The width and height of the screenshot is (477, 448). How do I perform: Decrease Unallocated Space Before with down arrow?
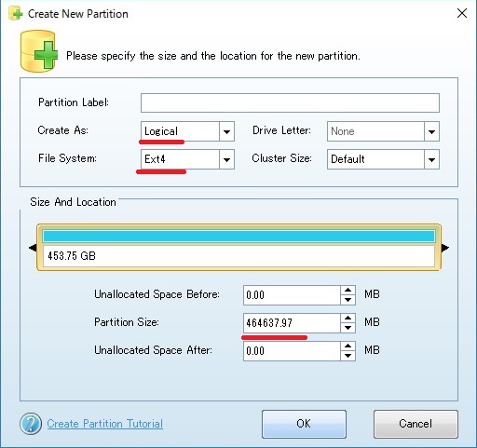coord(348,300)
